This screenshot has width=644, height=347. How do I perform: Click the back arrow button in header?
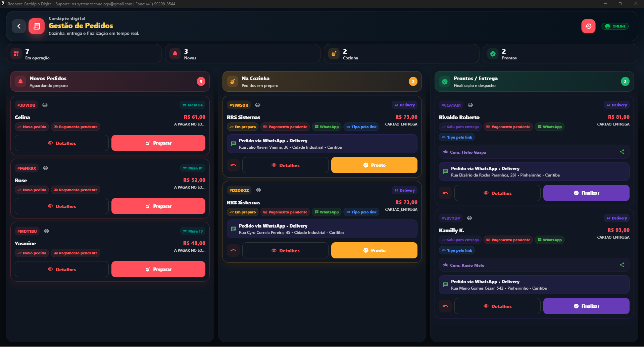(x=19, y=26)
